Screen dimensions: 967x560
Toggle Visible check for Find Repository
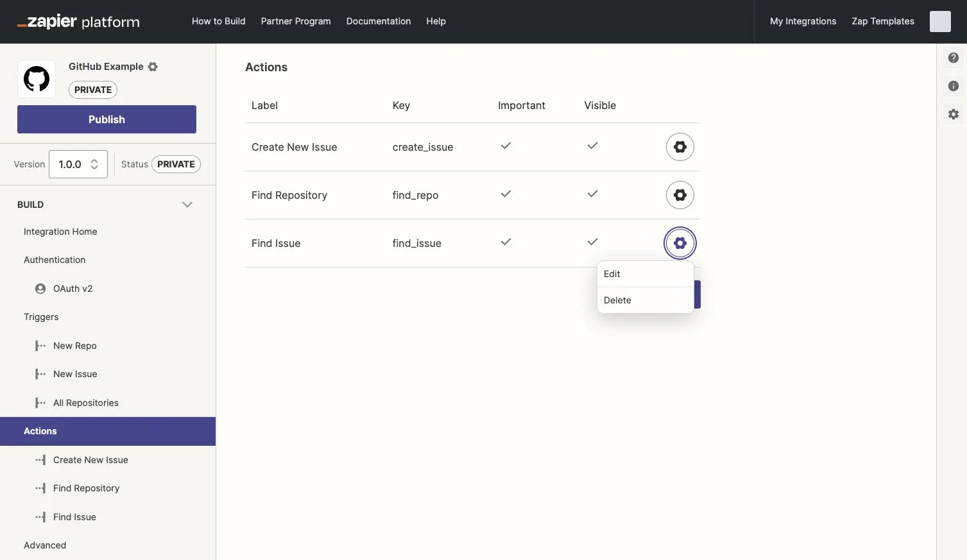point(592,194)
